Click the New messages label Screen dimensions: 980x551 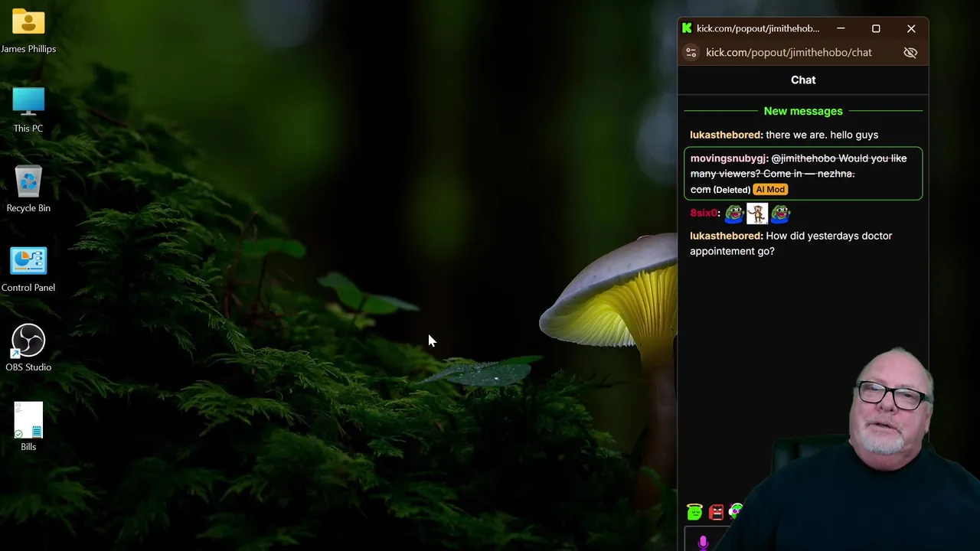pos(803,111)
